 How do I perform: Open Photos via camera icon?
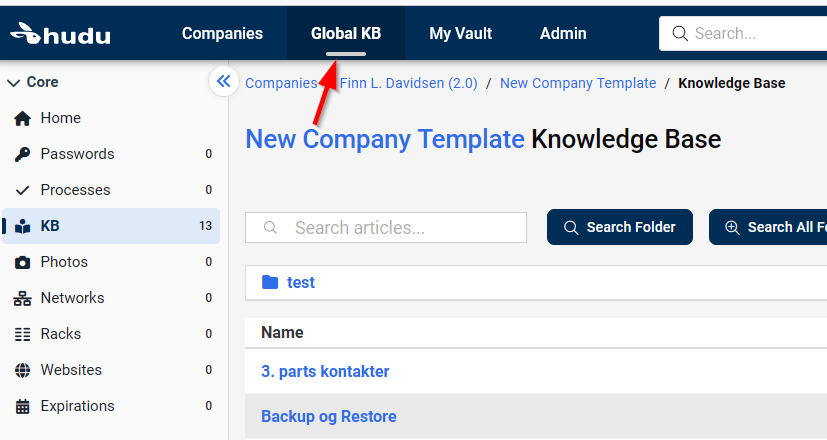pos(22,262)
